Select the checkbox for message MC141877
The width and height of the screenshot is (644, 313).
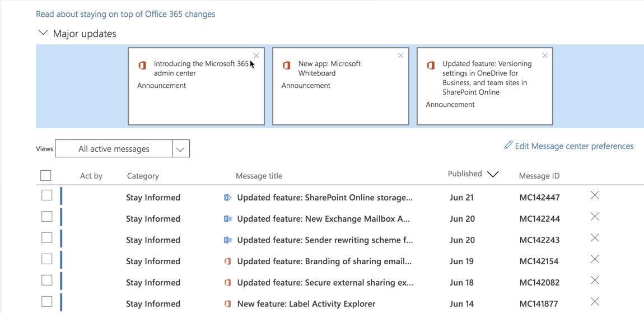47,301
